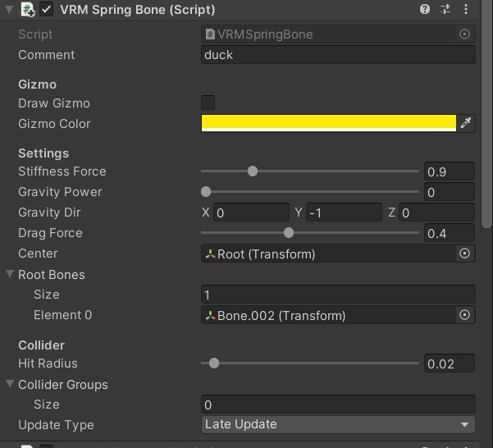Disable the VRM Spring Bone component checkbox
This screenshot has height=448, width=493.
click(x=47, y=10)
